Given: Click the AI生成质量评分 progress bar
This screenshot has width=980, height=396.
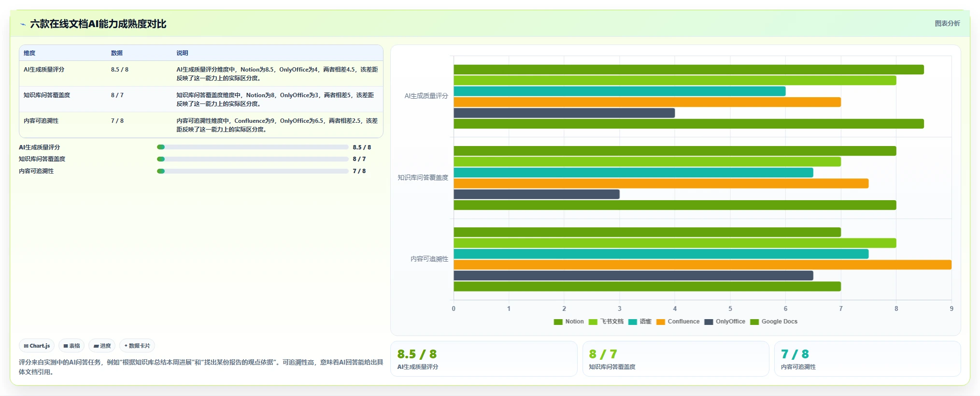Looking at the screenshot, I should tap(253, 147).
